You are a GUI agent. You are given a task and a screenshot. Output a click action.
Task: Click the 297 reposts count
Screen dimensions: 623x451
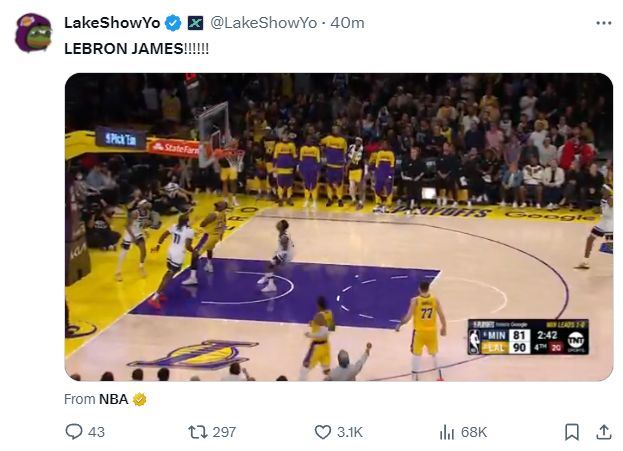[224, 432]
